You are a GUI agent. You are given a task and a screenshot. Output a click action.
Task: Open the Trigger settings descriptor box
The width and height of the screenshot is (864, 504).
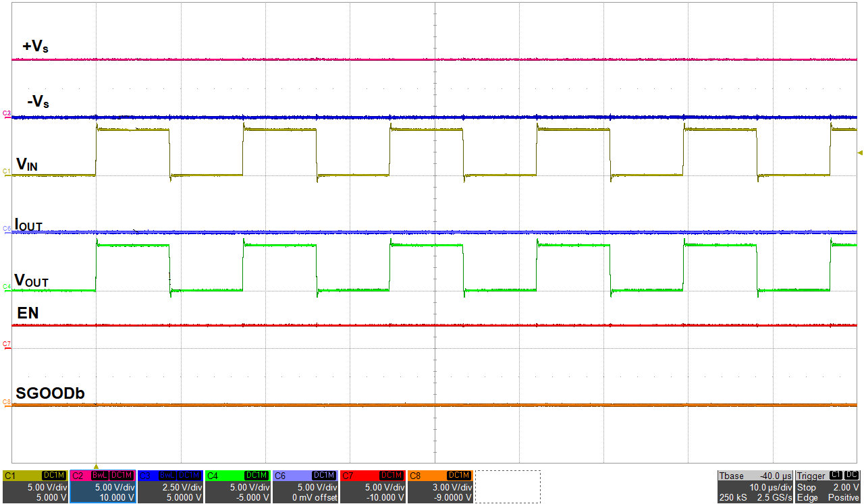coord(828,486)
